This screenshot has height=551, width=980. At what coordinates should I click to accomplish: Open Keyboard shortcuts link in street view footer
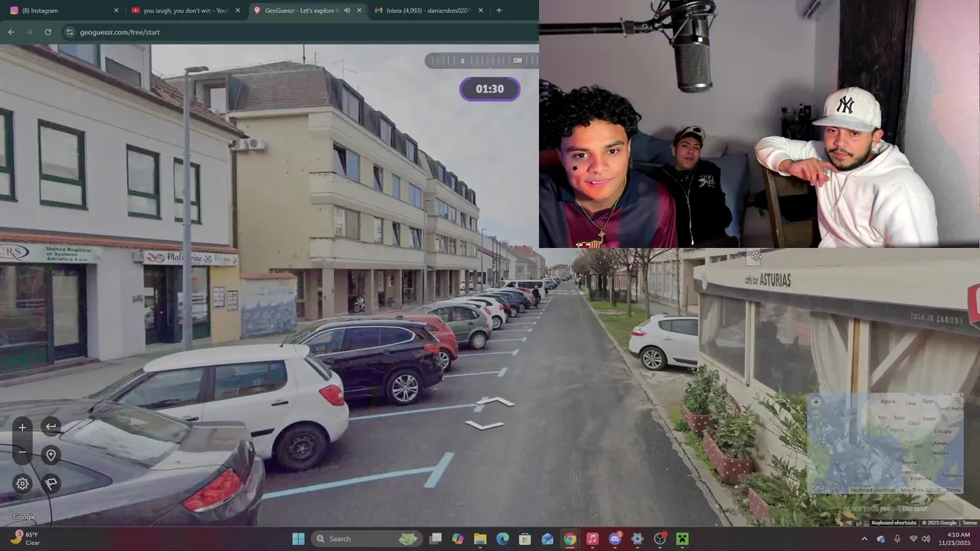pos(893,523)
